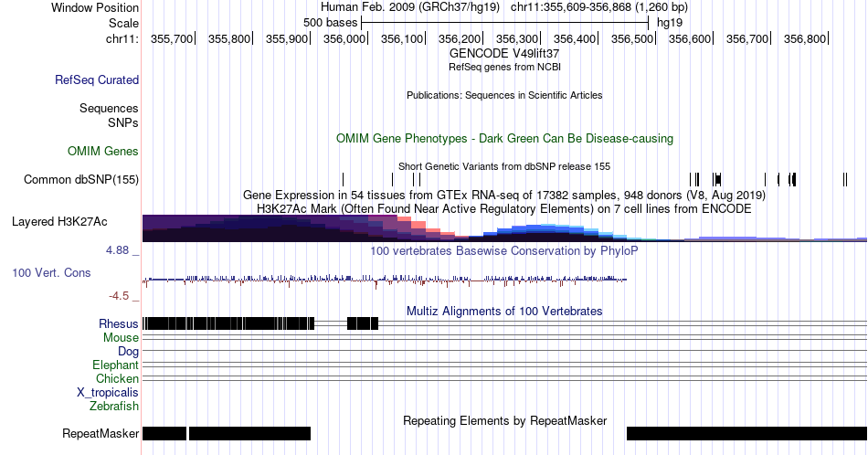Click the small Rhesus alignment block
868x455 pixels.
click(x=363, y=323)
